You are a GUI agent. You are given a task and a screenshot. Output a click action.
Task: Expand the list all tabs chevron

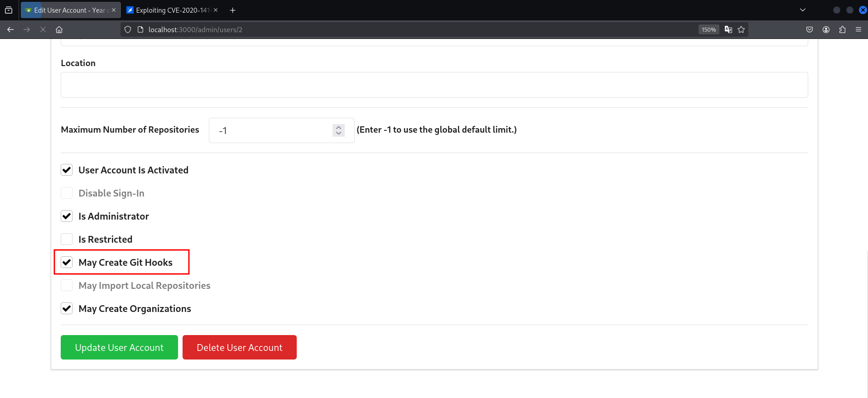click(802, 10)
